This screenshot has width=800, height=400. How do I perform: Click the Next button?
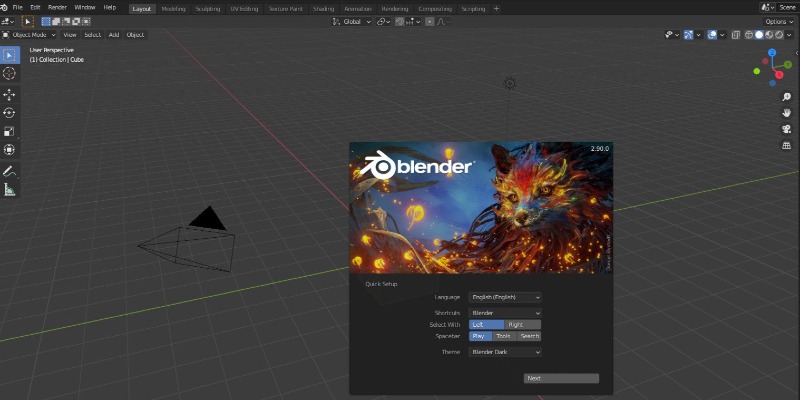pyautogui.click(x=561, y=378)
